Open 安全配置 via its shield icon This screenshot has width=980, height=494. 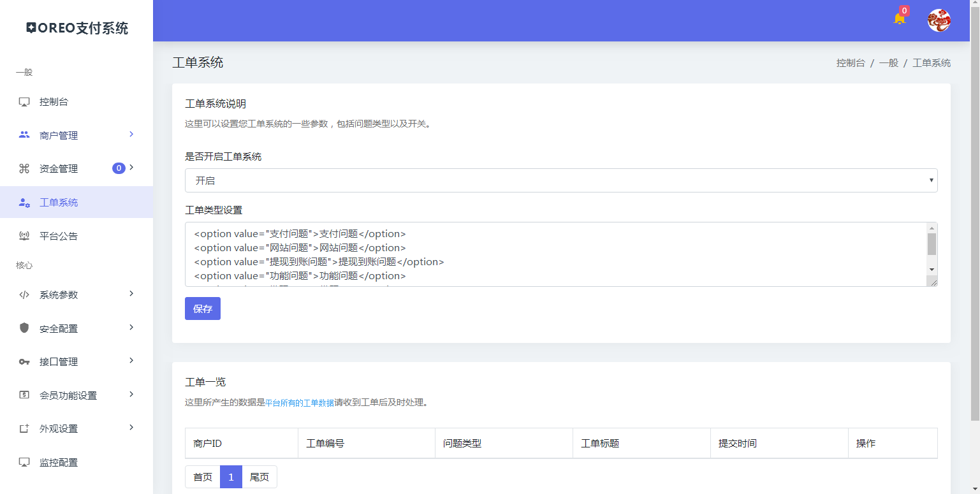click(x=24, y=328)
